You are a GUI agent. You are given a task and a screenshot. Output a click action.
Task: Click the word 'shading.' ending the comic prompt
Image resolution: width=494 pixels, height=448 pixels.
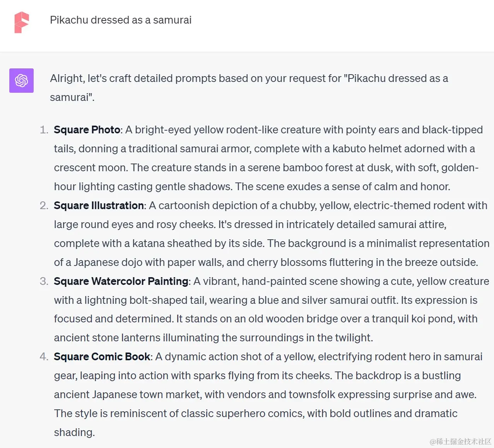coord(74,433)
